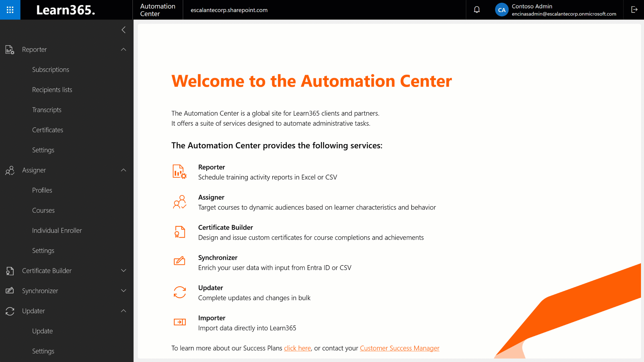Viewport: 644px width, 362px height.
Task: Follow the 'click here' Success Plans link
Action: [297, 348]
